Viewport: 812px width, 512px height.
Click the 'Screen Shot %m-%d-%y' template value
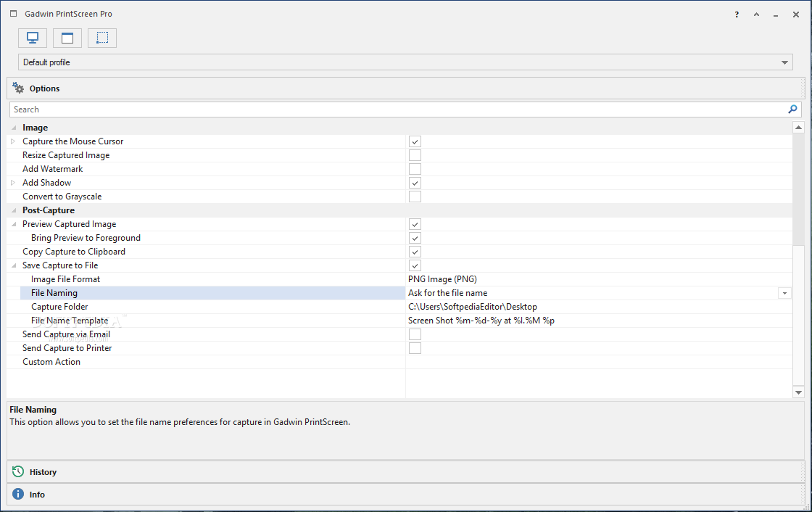pos(481,321)
